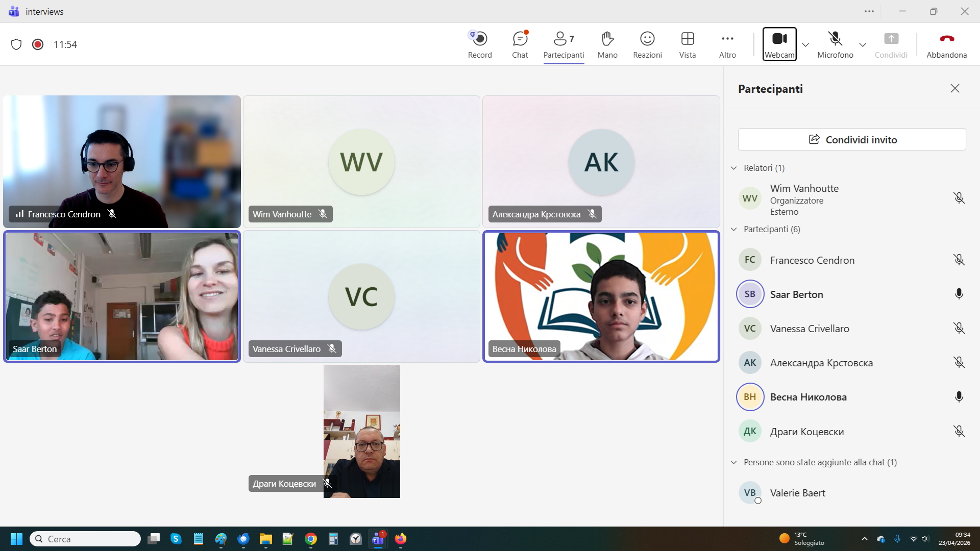980x551 pixels.
Task: Toggle the Partecipanti panel
Action: pos(563,44)
